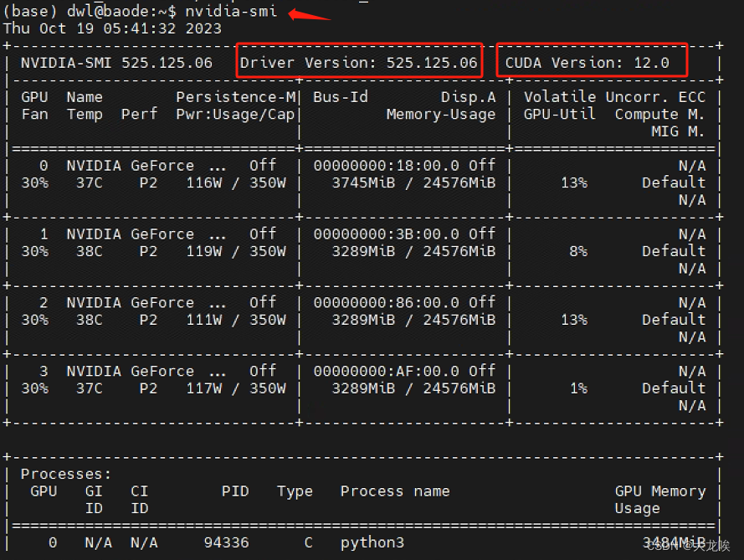Select the Driver Version 525.125.06 highlighted box
The width and height of the screenshot is (744, 560).
(359, 60)
